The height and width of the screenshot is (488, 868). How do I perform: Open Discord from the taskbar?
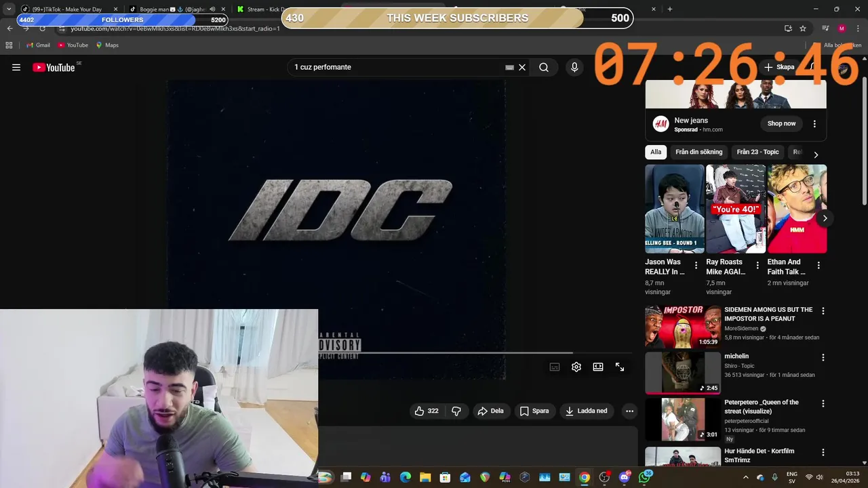pyautogui.click(x=625, y=477)
